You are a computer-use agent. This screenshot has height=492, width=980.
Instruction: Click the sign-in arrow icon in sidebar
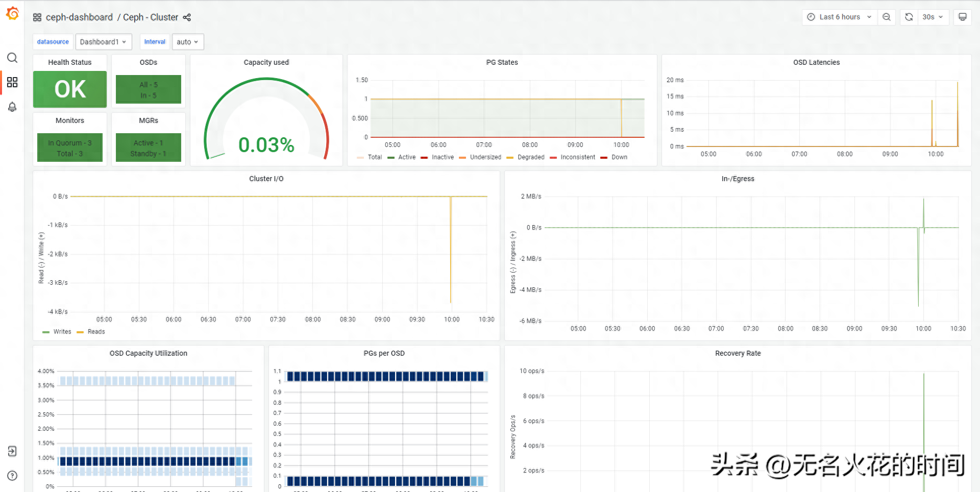coord(12,451)
